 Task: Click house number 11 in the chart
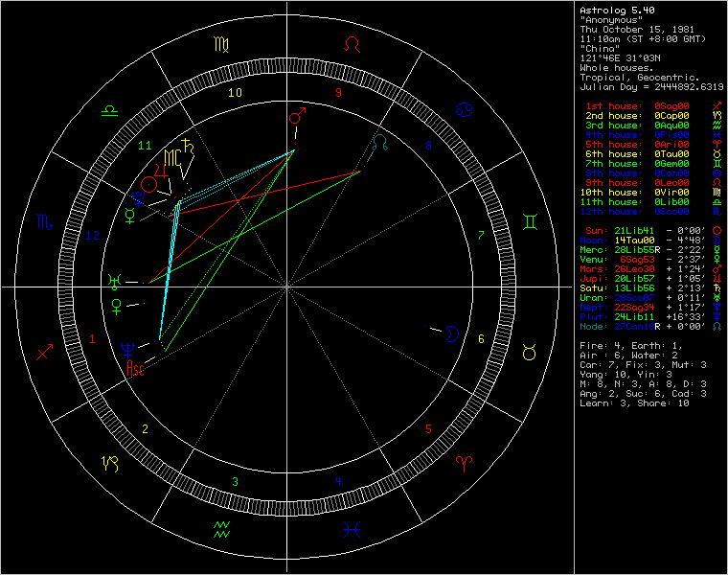coord(145,146)
